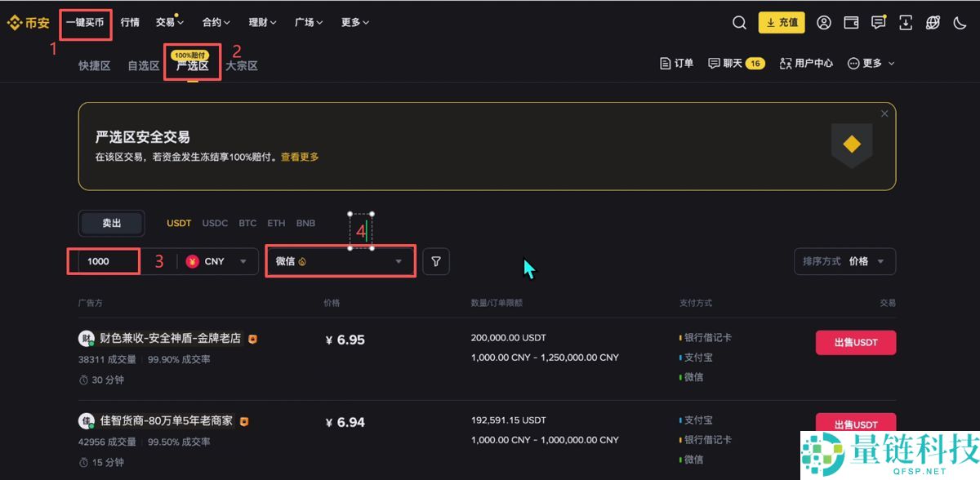
Task: Expand the 排序方式 价格 sorting dropdown
Action: (x=845, y=261)
